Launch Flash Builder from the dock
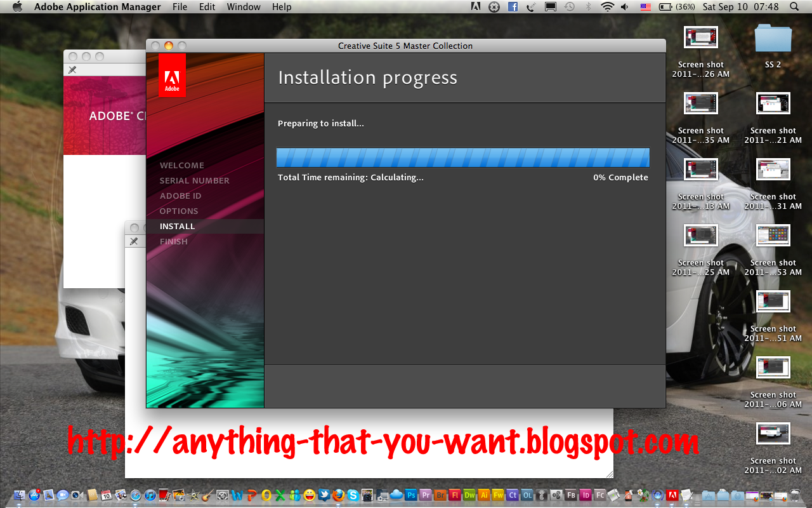 (571, 495)
